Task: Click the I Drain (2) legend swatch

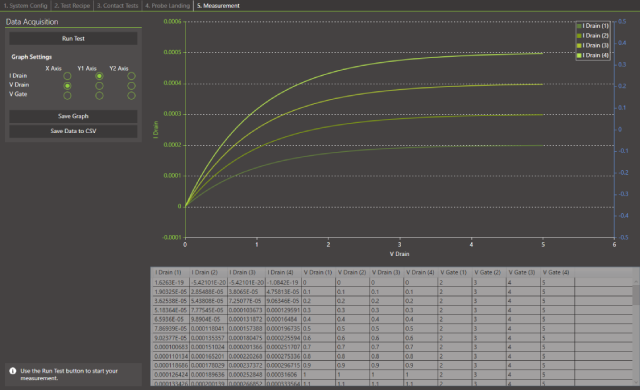Action: [579, 36]
